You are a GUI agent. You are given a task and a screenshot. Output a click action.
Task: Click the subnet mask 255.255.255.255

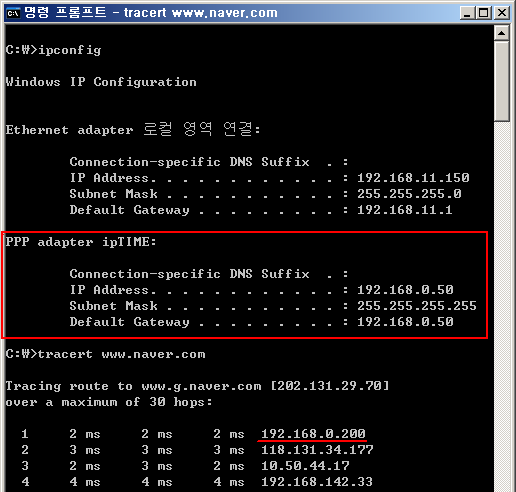(417, 306)
